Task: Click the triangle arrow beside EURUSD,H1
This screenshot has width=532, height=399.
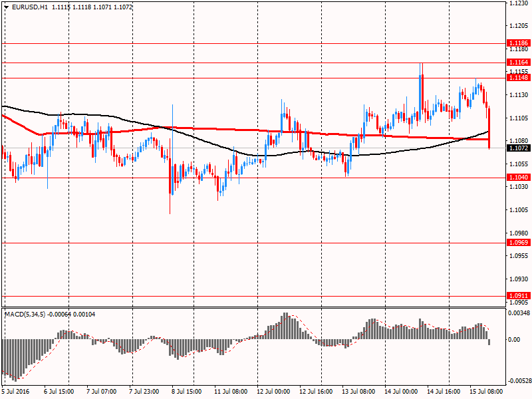Action: 6,7
